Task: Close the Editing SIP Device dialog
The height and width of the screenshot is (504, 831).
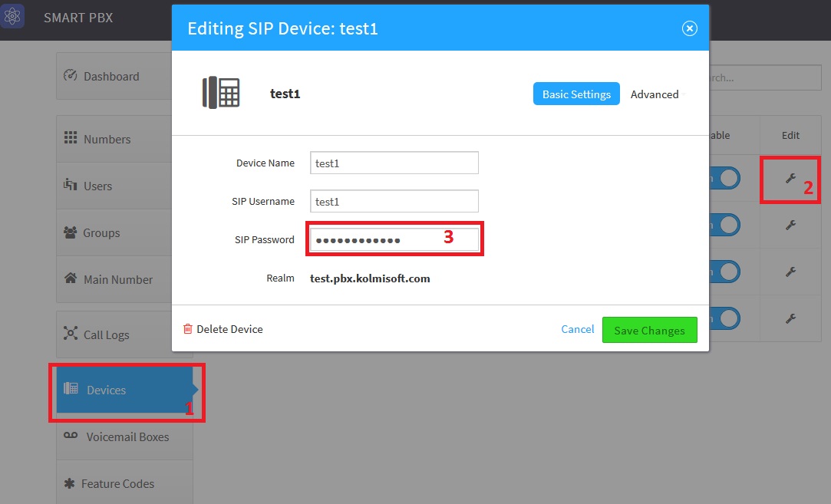Action: 689,28
